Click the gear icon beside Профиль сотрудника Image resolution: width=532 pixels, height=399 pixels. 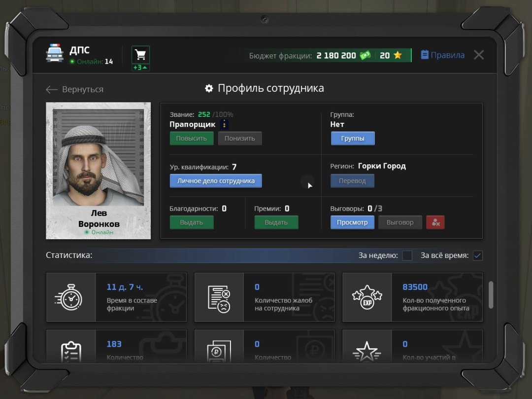click(x=209, y=88)
